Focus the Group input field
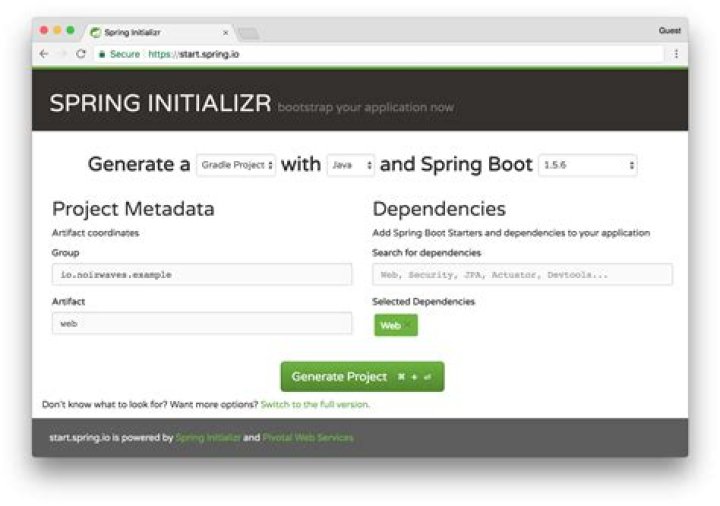720x506 pixels. point(202,274)
